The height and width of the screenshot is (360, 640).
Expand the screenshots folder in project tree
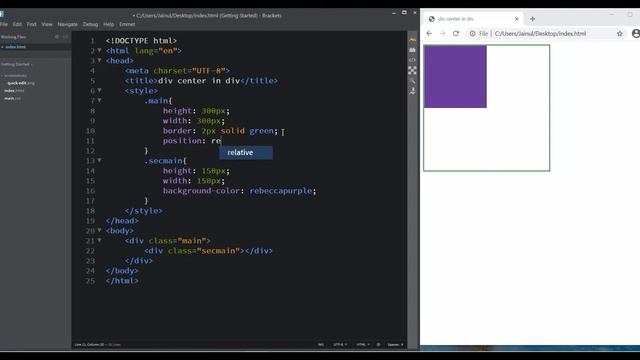[16, 76]
